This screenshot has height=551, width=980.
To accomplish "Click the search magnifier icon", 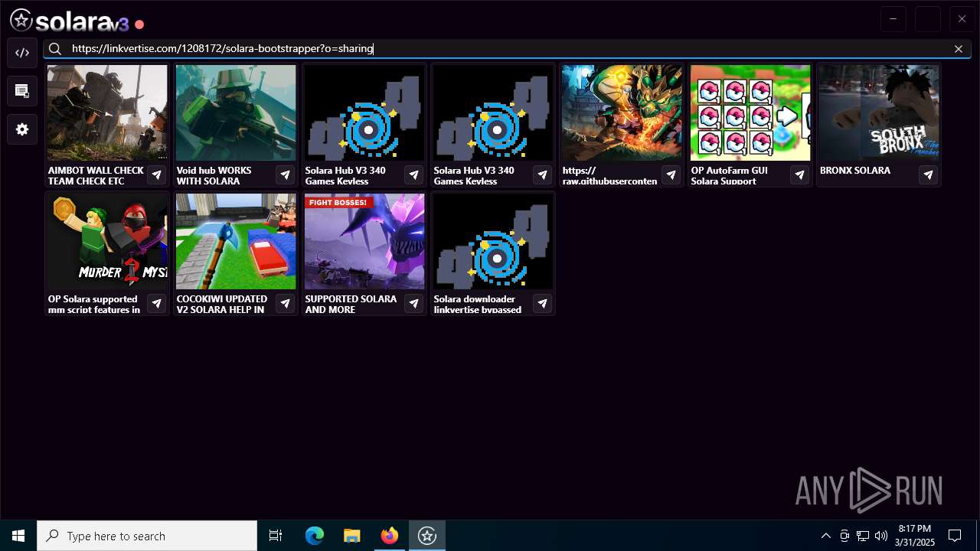I will tap(55, 49).
